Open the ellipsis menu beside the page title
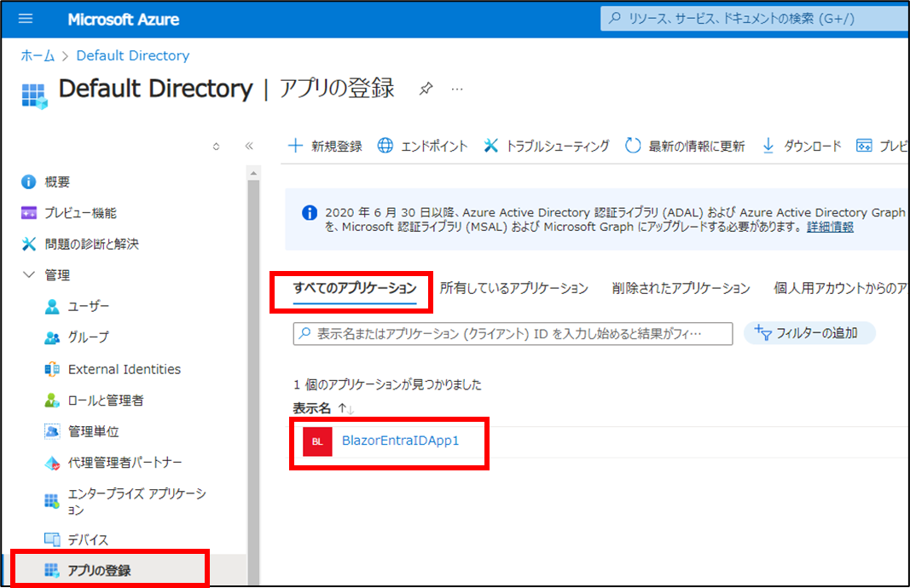 point(457,89)
